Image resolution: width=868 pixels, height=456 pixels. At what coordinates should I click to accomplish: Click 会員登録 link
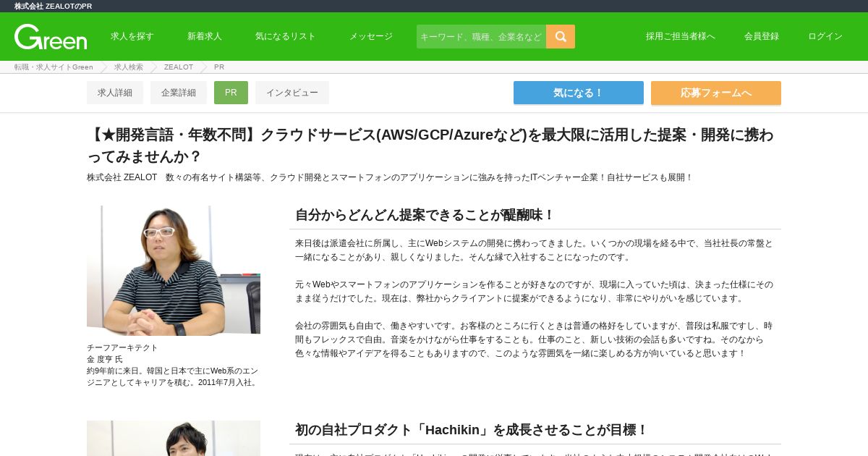point(762,36)
